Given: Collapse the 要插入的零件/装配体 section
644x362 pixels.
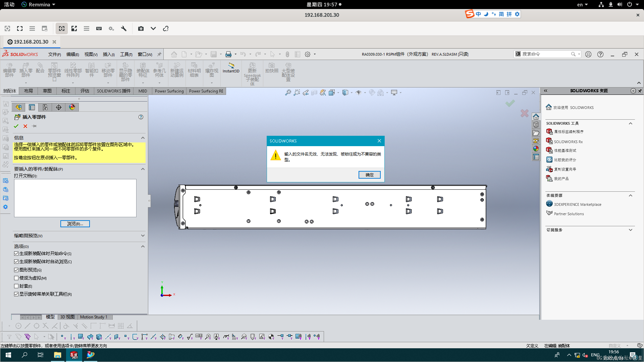Looking at the screenshot, I should 143,169.
